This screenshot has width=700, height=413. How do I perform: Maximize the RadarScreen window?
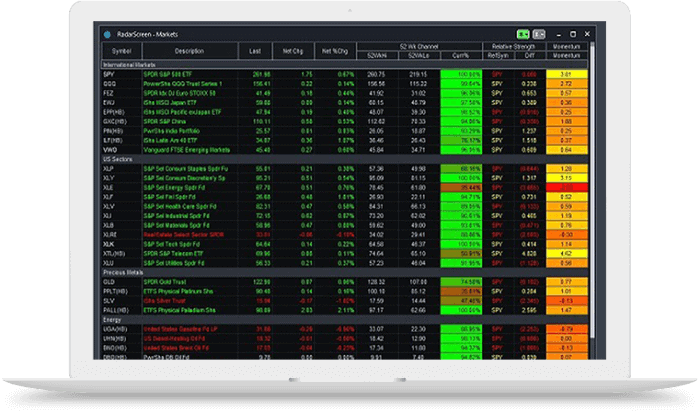[x=573, y=34]
